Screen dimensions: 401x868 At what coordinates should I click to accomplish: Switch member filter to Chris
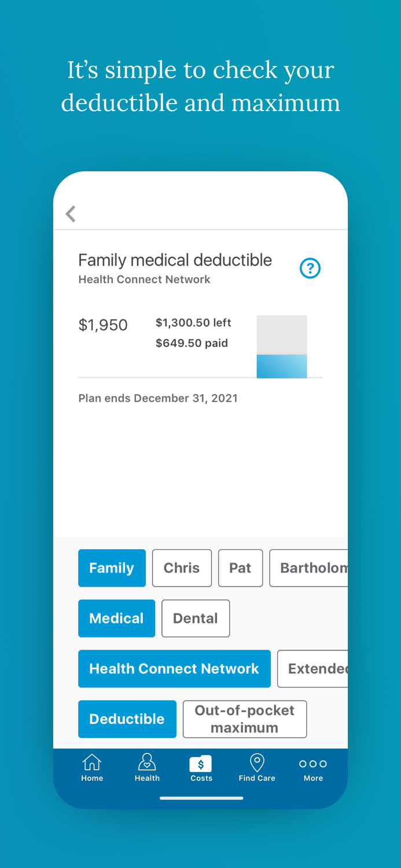(182, 568)
